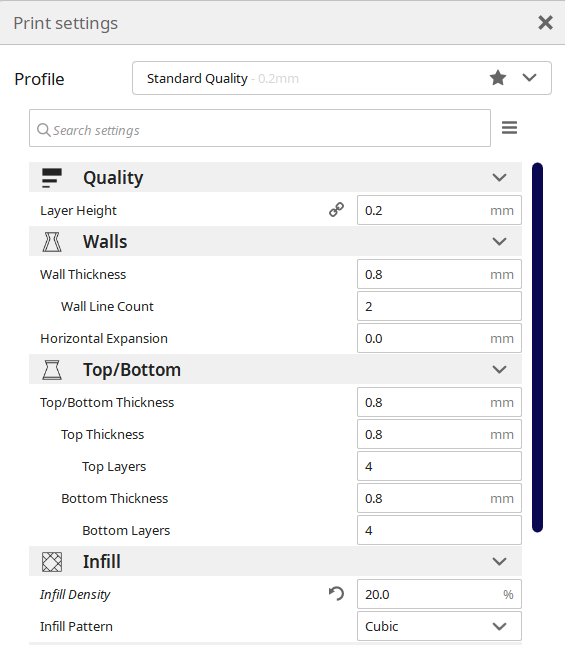Click the Top Layers label
565x645 pixels.
(114, 466)
